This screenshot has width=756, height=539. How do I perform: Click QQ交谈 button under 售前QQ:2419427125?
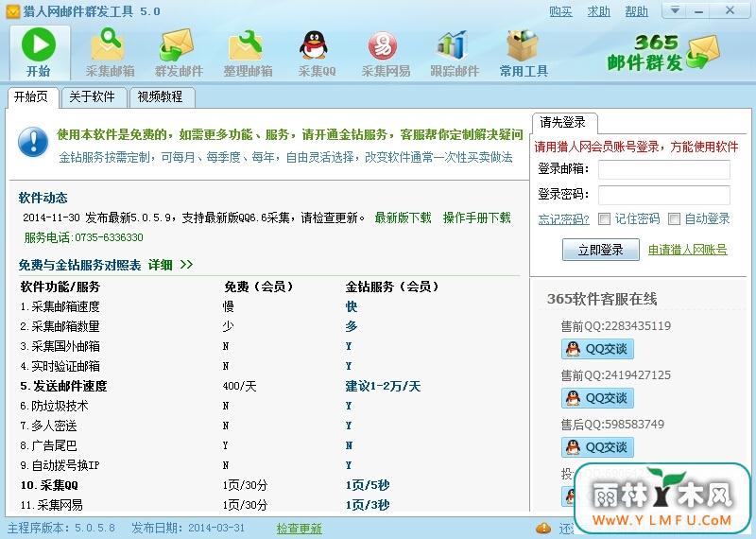pyautogui.click(x=597, y=398)
